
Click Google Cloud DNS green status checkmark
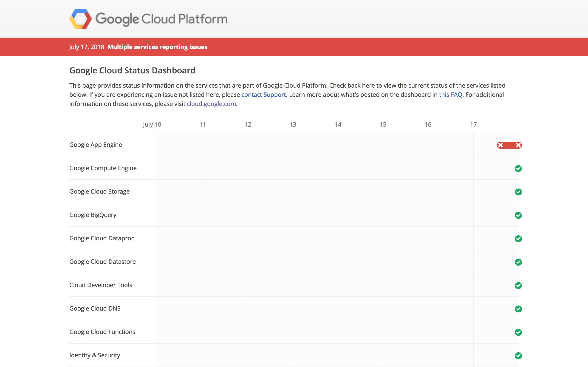(518, 309)
